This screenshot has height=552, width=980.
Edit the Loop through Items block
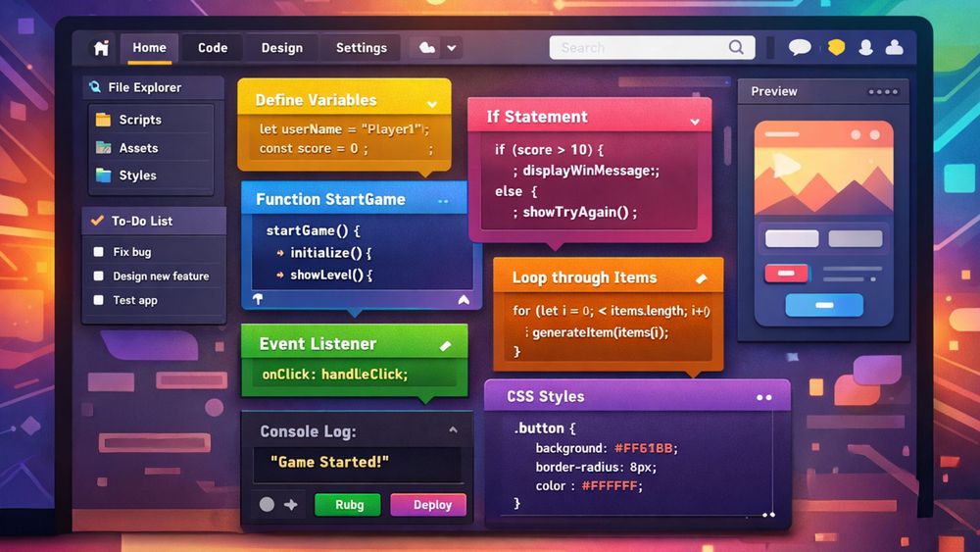(702, 278)
